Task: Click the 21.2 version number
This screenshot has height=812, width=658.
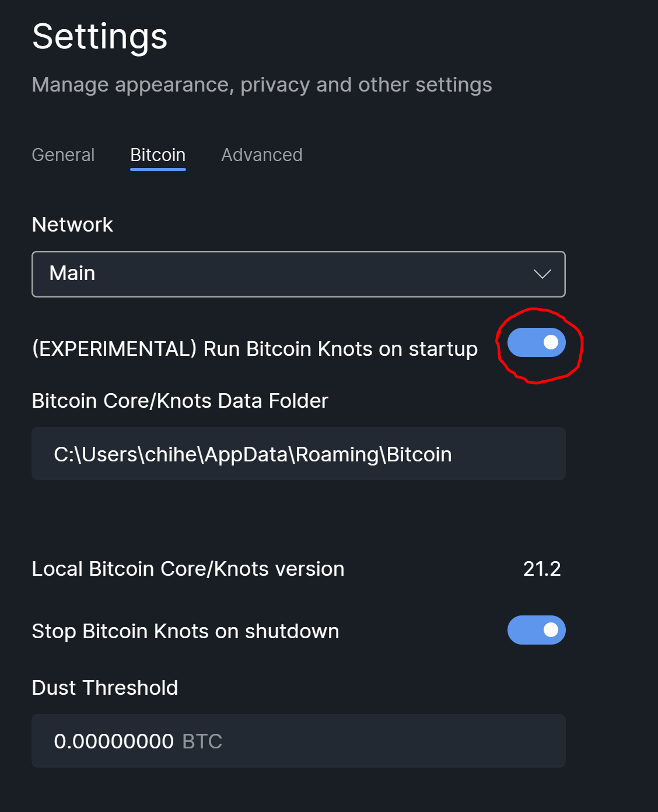Action: pyautogui.click(x=542, y=569)
